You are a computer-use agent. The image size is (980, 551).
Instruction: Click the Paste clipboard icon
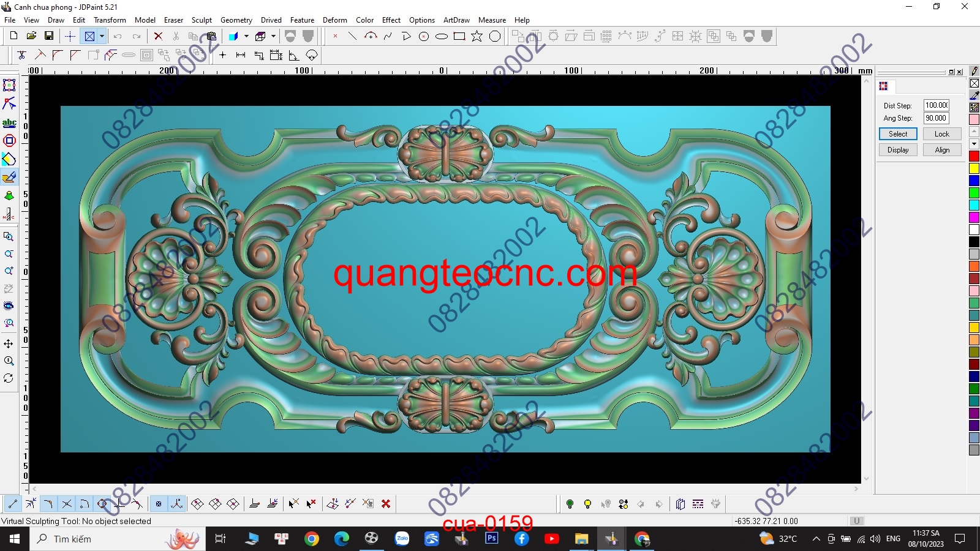tap(211, 37)
